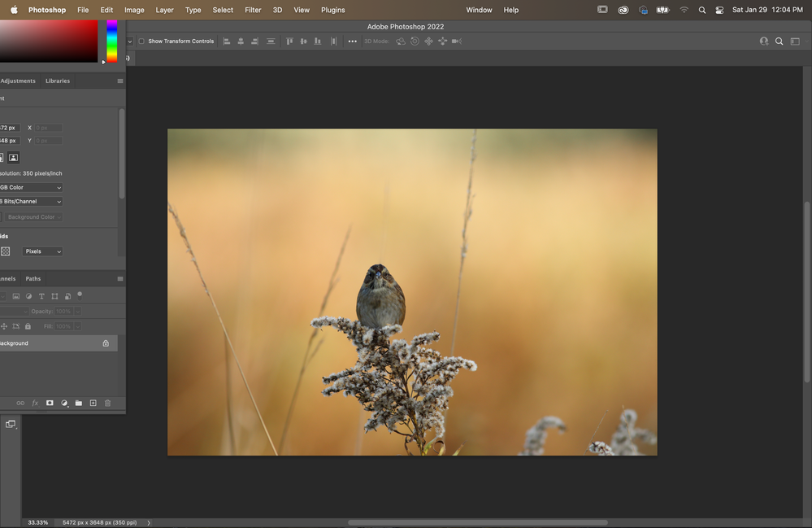This screenshot has height=528, width=812.
Task: Open the Pixels units dropdown
Action: [x=43, y=251]
